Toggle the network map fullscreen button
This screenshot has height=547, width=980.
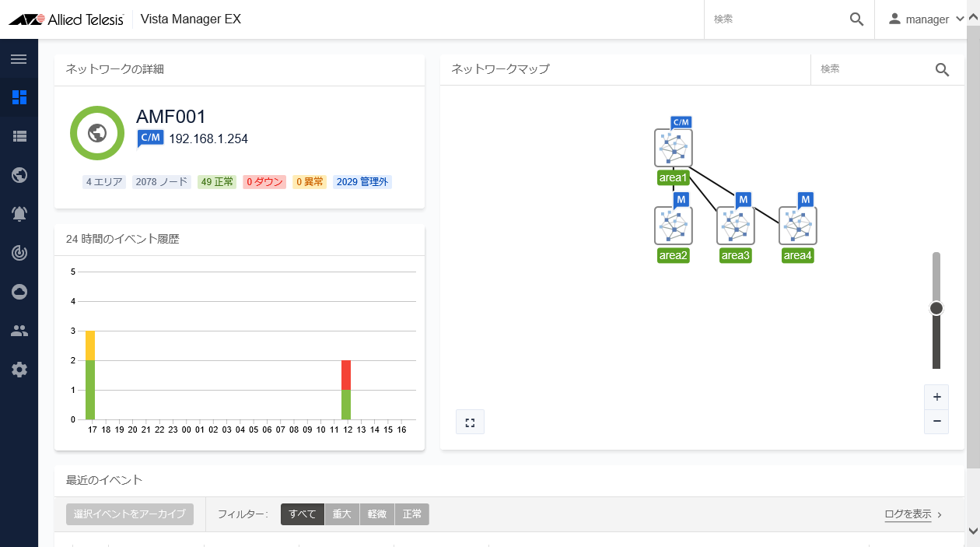(470, 423)
